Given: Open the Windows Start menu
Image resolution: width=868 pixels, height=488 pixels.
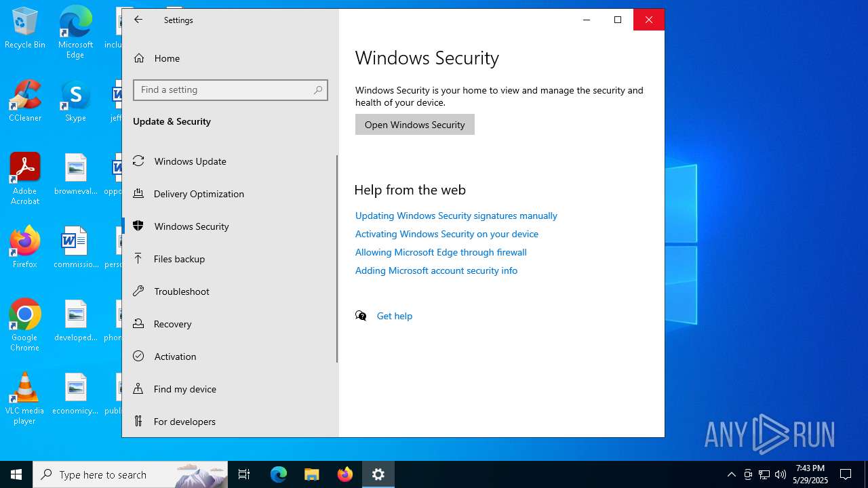Looking at the screenshot, I should click(16, 474).
